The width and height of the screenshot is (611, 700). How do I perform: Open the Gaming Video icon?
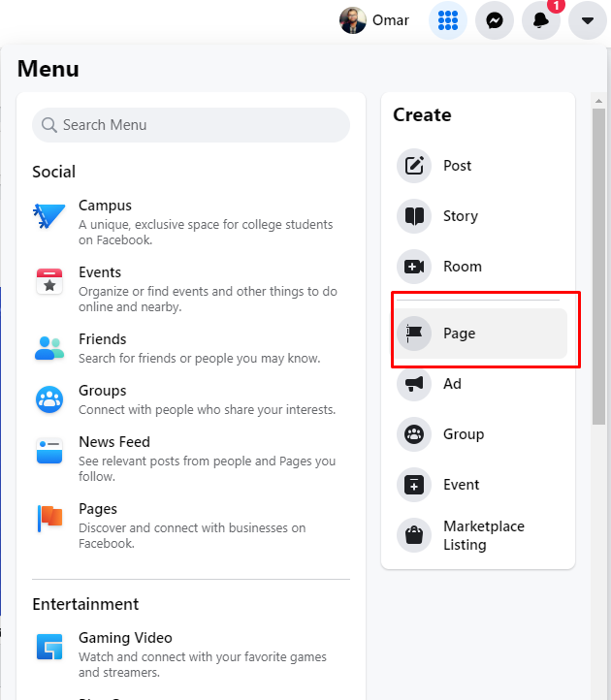[49, 647]
